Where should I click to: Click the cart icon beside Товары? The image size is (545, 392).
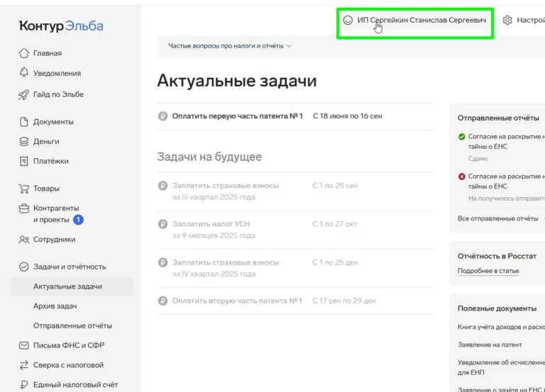(x=23, y=189)
